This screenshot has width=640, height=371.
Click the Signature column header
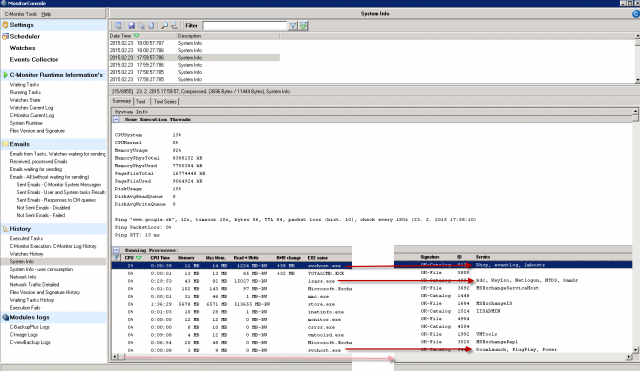pyautogui.click(x=430, y=257)
